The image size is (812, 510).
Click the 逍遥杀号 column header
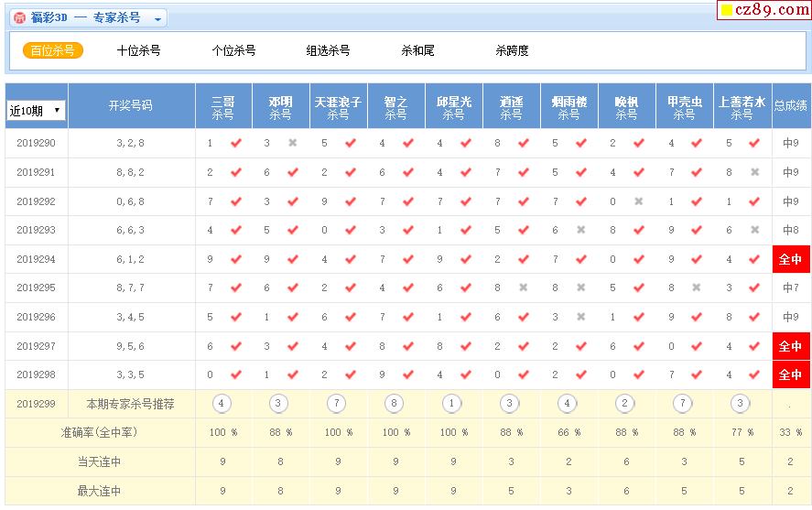click(x=511, y=105)
